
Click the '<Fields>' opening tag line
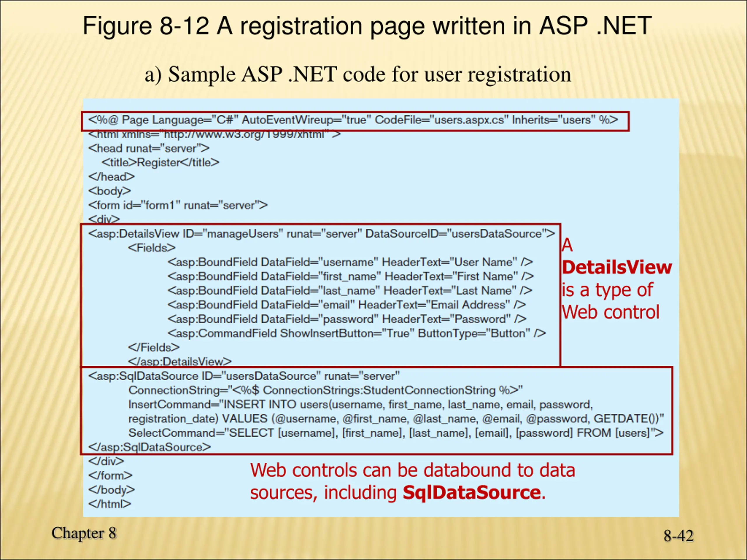(x=152, y=248)
